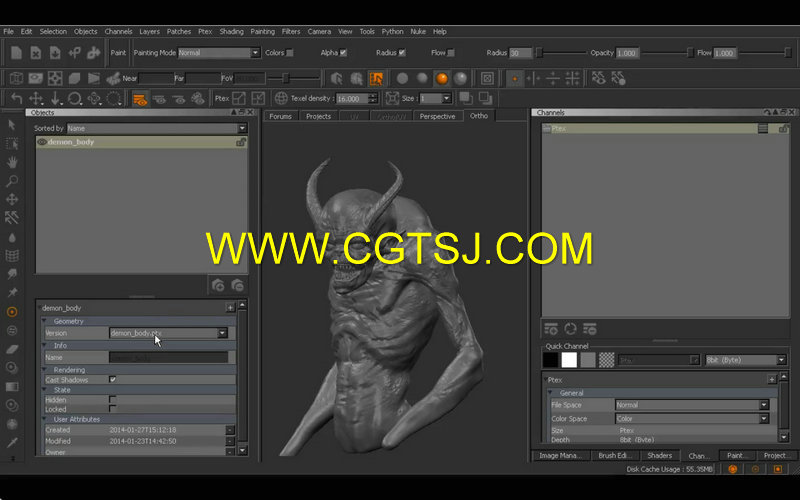
Task: Enable the Locked checkbox
Action: pyautogui.click(x=112, y=409)
